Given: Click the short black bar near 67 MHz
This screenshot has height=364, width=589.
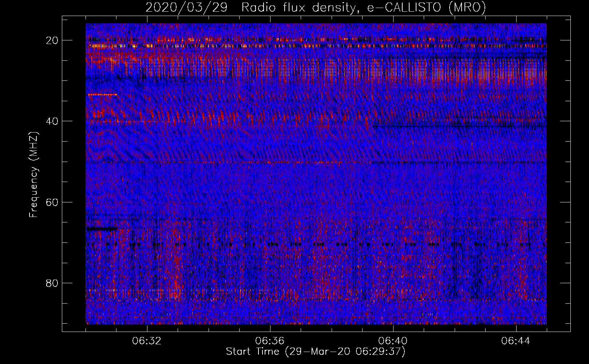Looking at the screenshot, I should (x=102, y=229).
